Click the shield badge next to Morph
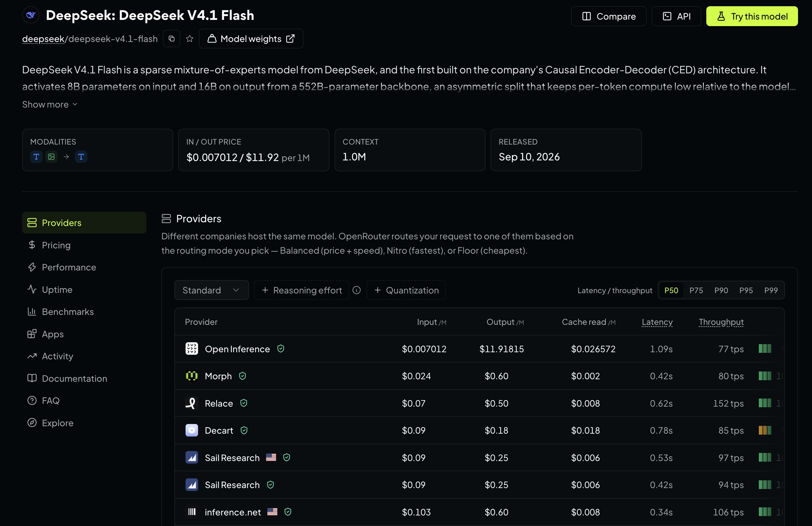 [242, 376]
